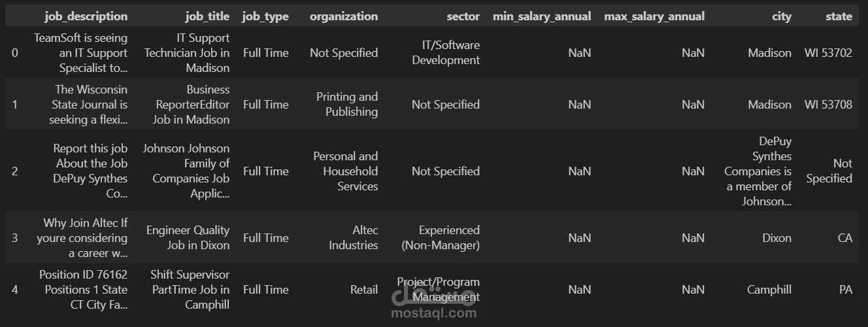
Task: Click the Business ReporterEditor job title cell
Action: coord(192,105)
